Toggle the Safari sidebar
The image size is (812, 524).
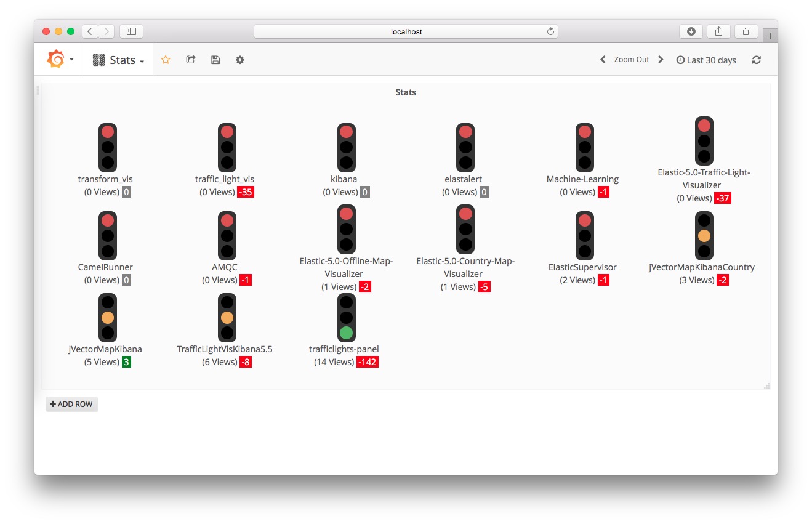[x=131, y=31]
